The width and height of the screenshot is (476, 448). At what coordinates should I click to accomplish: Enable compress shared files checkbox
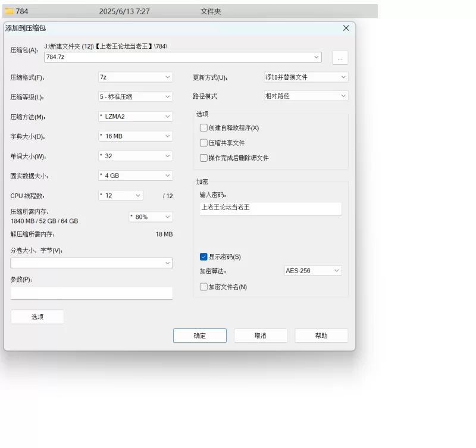pyautogui.click(x=203, y=143)
